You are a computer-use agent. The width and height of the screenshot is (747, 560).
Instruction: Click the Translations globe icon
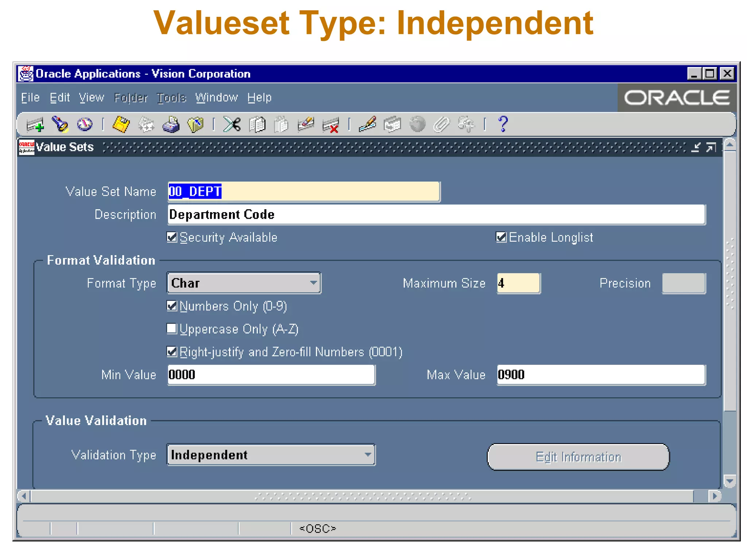click(417, 125)
